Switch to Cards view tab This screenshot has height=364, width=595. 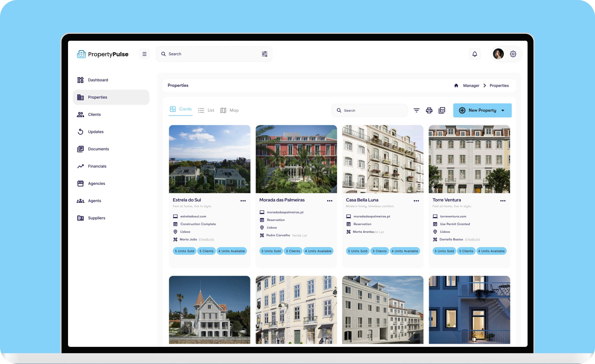coord(181,109)
